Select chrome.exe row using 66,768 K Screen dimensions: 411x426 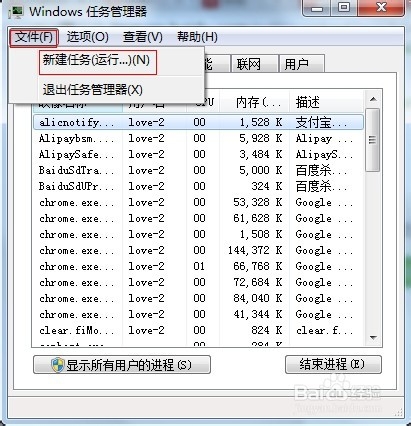coord(198,266)
